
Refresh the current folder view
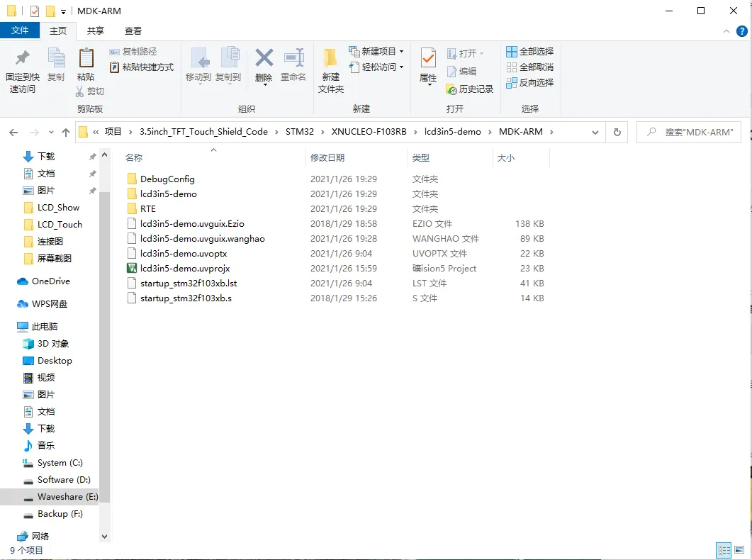617,132
